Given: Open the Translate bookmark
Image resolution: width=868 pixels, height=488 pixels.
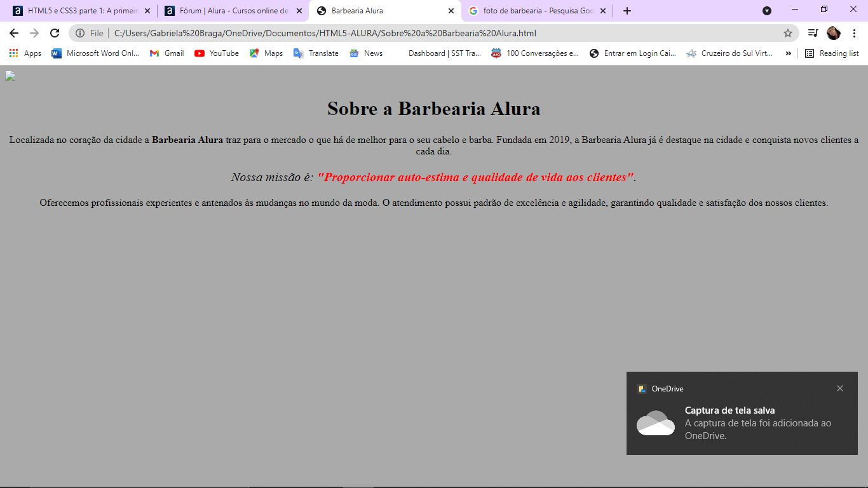Looking at the screenshot, I should (x=316, y=53).
